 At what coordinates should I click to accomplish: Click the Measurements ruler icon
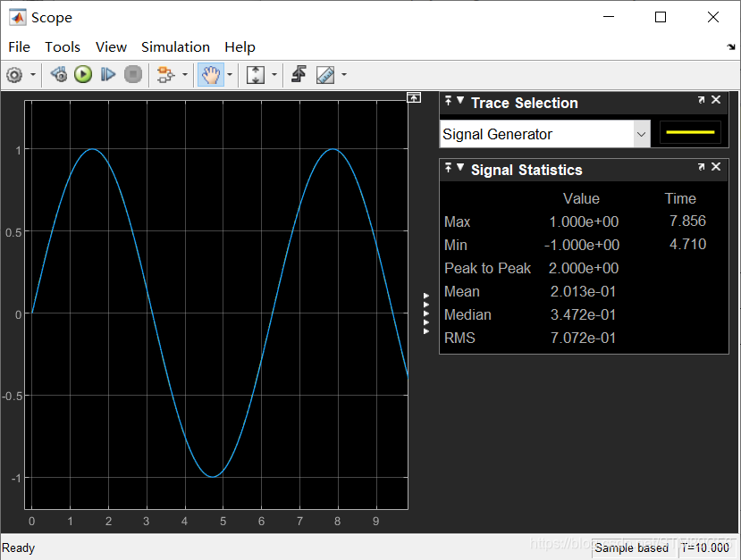[324, 74]
